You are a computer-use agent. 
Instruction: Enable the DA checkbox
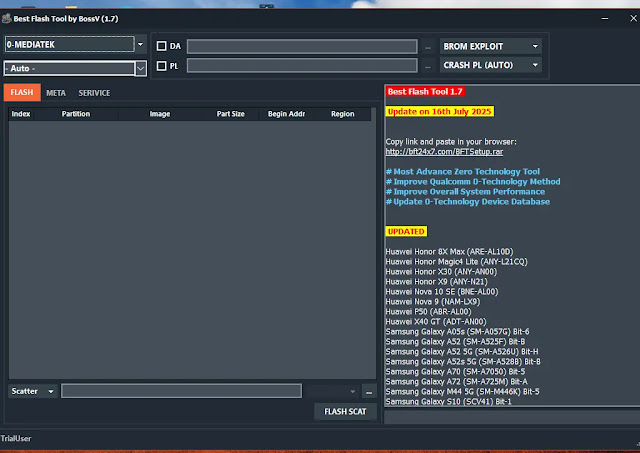pyautogui.click(x=162, y=46)
